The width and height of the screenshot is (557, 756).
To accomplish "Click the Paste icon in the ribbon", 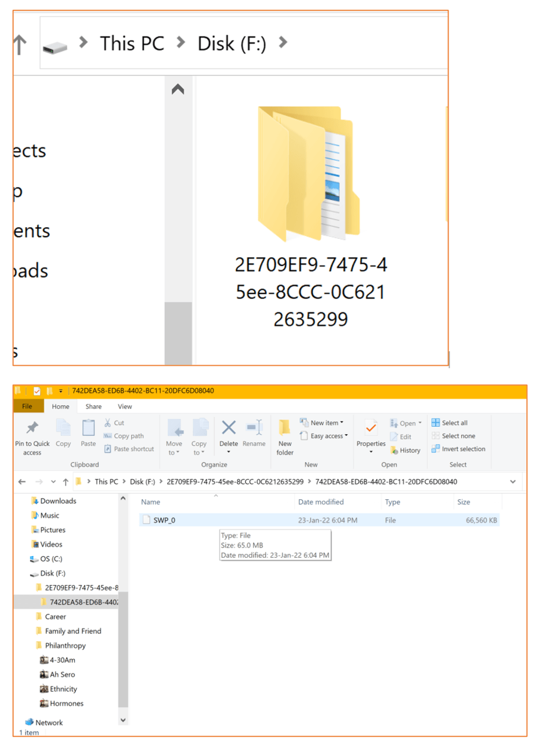I will pos(88,434).
